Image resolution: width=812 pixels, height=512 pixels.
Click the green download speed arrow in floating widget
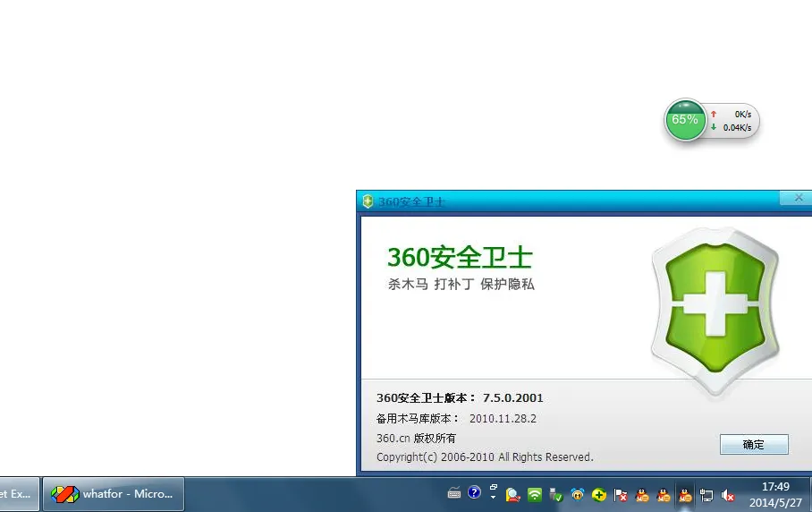(x=714, y=127)
